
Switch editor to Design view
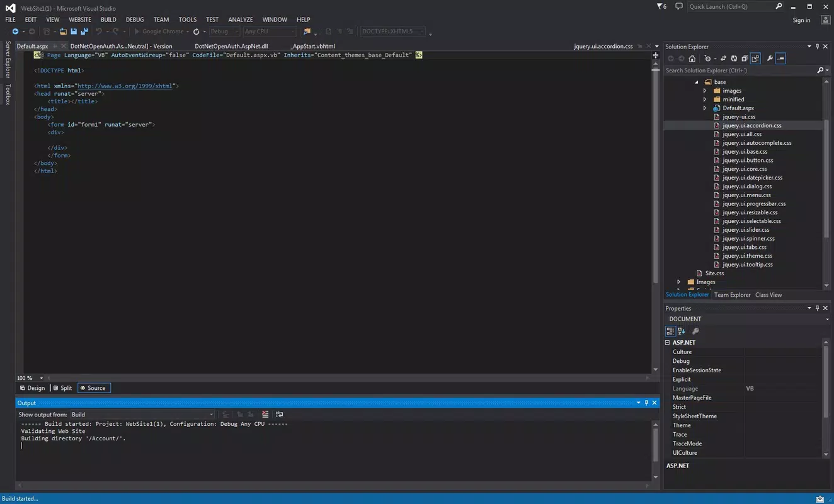point(32,388)
